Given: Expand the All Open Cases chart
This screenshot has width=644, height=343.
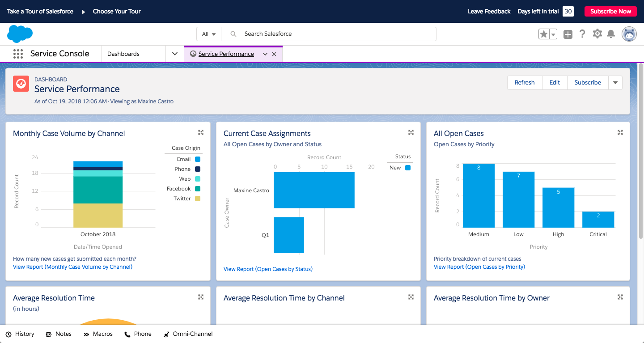Looking at the screenshot, I should (x=620, y=132).
